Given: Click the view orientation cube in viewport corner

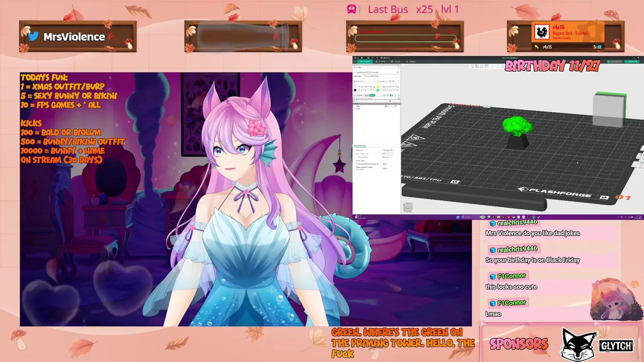Looking at the screenshot, I should pyautogui.click(x=408, y=207).
